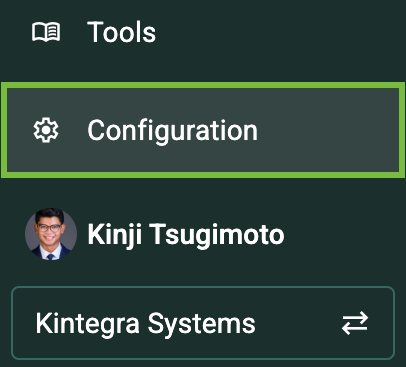
Task: Open settings via the cog icon
Action: (46, 130)
